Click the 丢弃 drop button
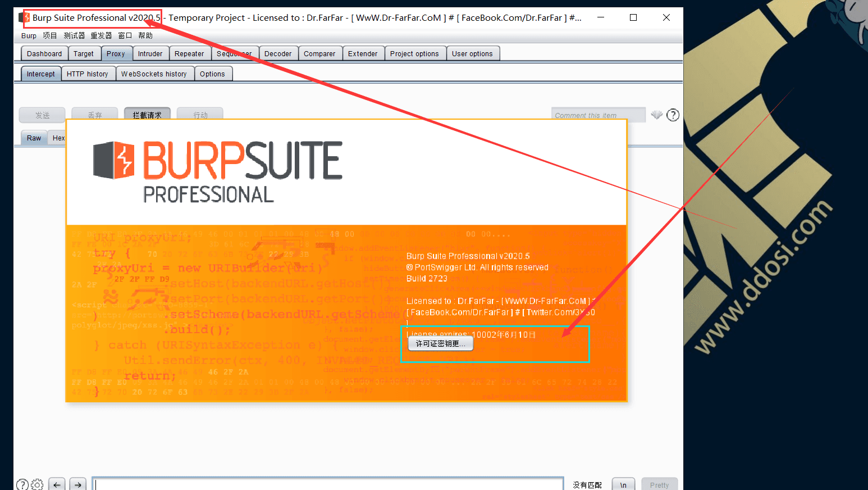868x490 pixels. (95, 115)
